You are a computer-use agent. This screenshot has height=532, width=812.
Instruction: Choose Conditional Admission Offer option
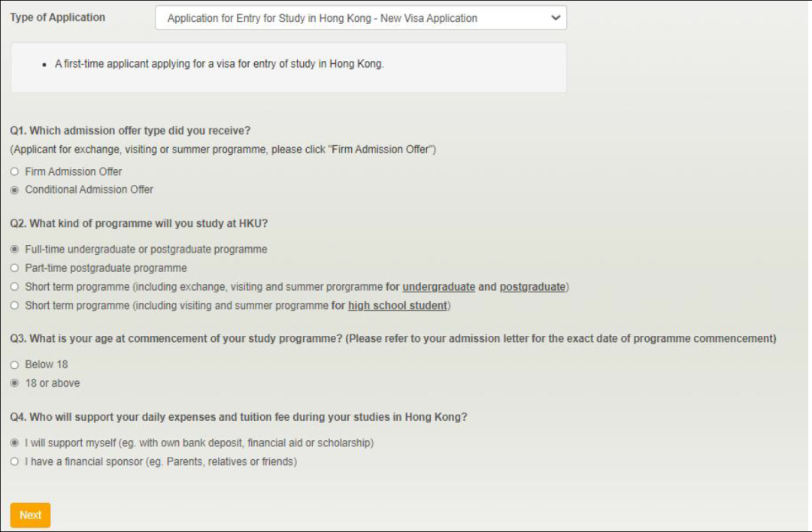14,190
